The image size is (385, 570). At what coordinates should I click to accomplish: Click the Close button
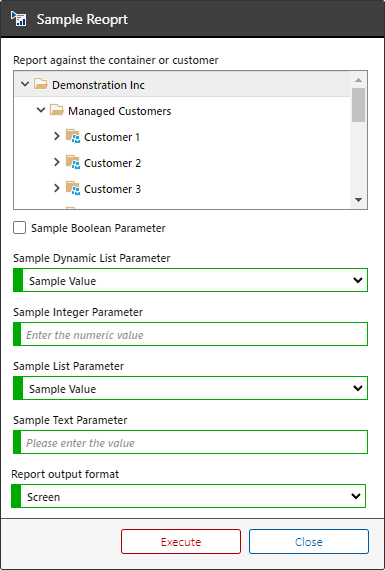[x=309, y=542]
